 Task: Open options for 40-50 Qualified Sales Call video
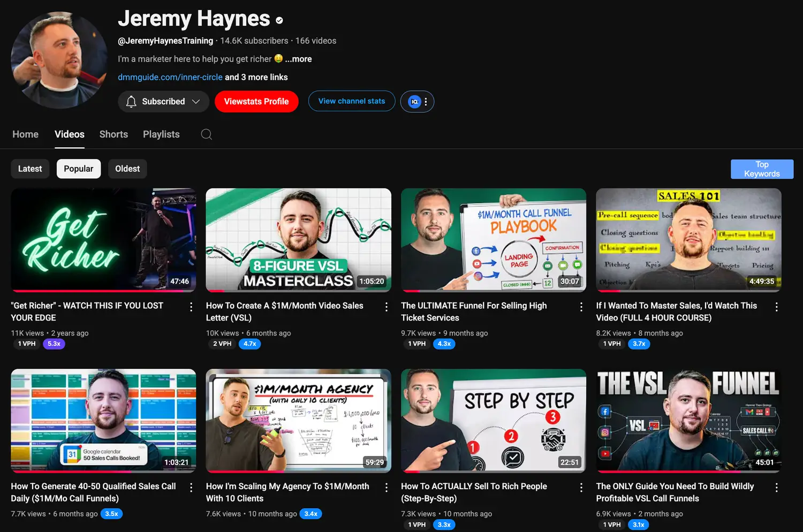(x=191, y=488)
